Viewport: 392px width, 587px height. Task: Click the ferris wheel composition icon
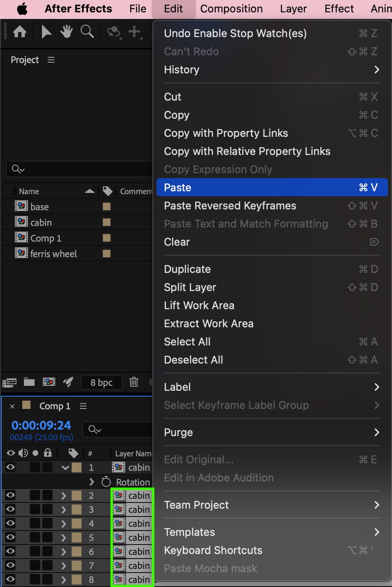pyautogui.click(x=21, y=254)
